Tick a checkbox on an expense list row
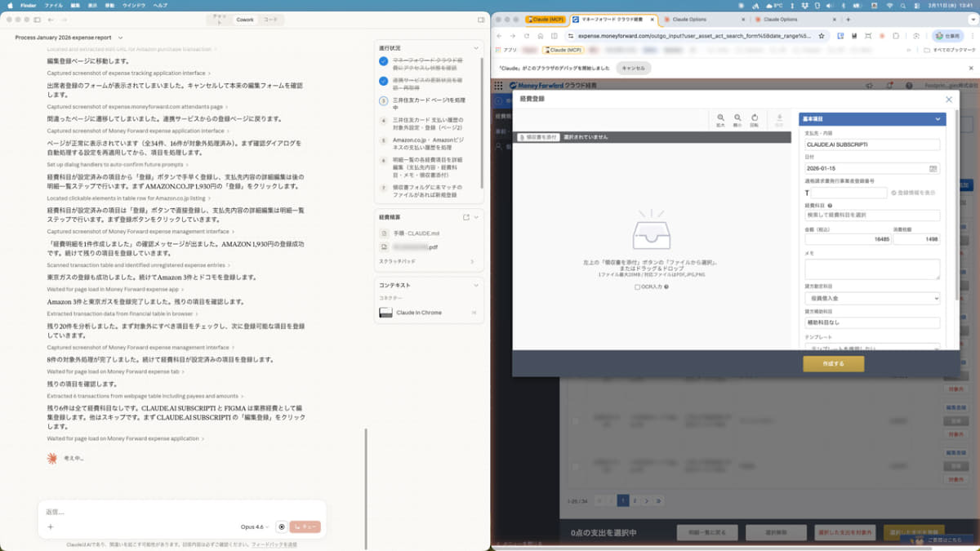The width and height of the screenshot is (980, 551). pyautogui.click(x=576, y=420)
